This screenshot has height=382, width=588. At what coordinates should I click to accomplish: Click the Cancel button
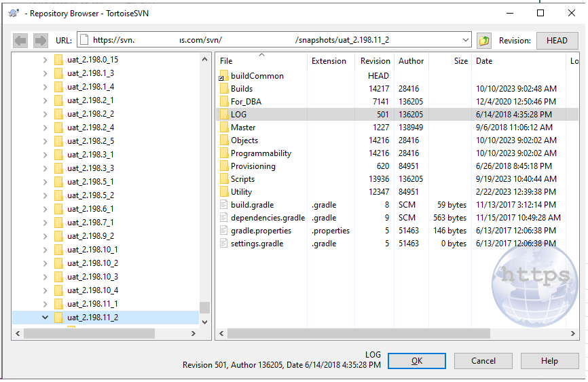tap(483, 361)
